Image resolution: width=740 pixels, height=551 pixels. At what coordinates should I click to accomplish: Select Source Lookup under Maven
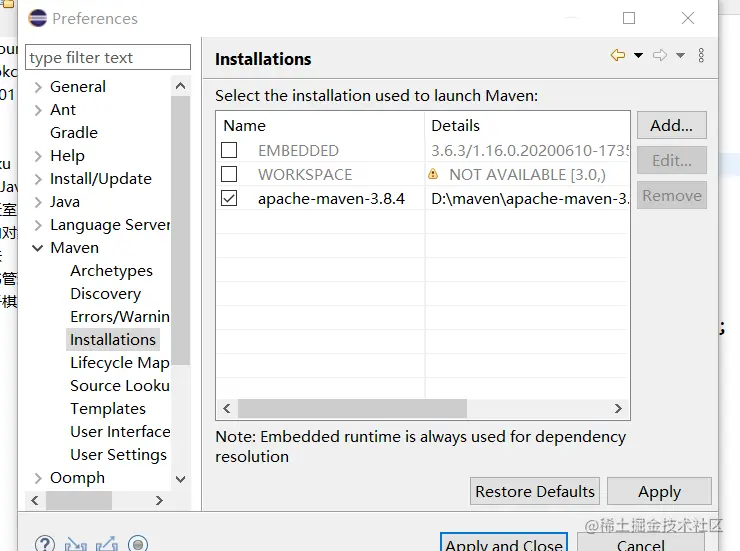tap(120, 386)
